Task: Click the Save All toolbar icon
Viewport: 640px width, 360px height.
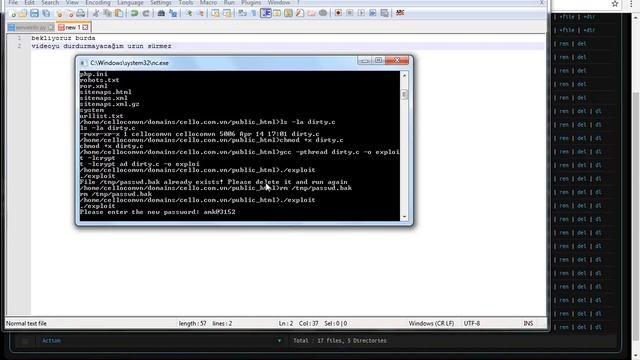Action: [x=46, y=13]
